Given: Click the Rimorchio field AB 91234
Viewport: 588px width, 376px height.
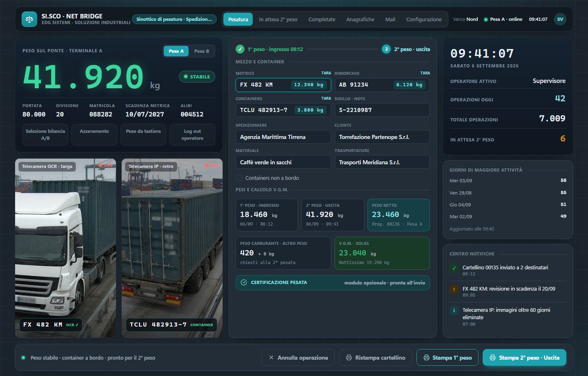Looking at the screenshot, I should coord(382,85).
